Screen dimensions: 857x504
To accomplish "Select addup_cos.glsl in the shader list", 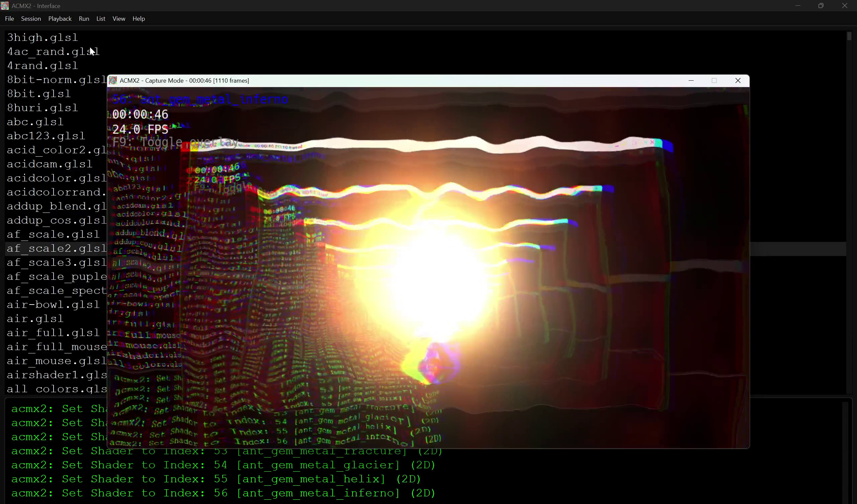I will click(57, 220).
